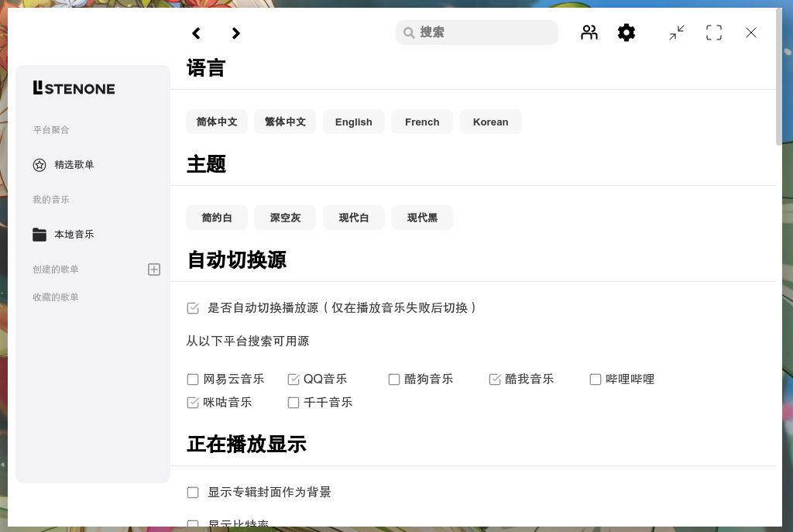Apply the 简约白 theme
This screenshot has width=793, height=532.
click(217, 218)
